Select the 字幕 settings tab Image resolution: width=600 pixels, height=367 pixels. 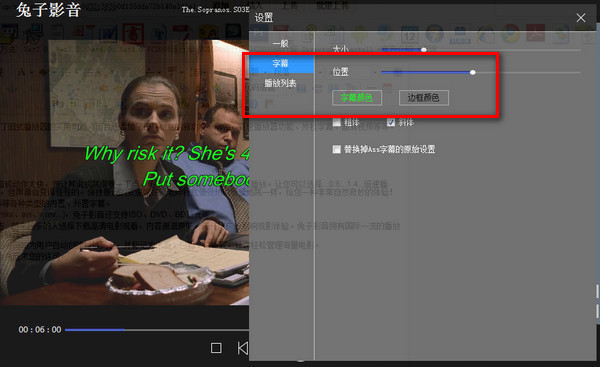tap(281, 63)
